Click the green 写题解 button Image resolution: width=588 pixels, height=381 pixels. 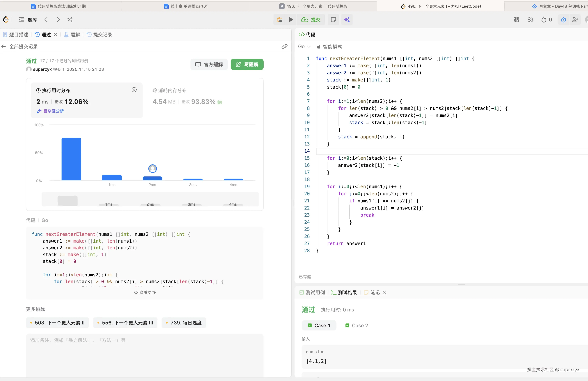[247, 65]
